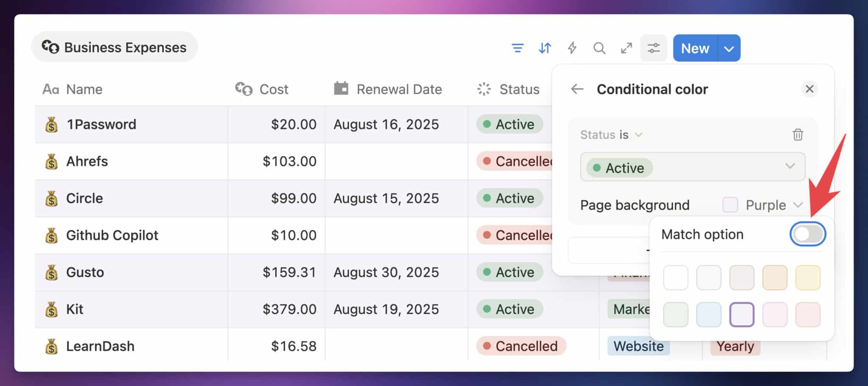Click the expand view diagonal arrows icon

click(x=626, y=48)
